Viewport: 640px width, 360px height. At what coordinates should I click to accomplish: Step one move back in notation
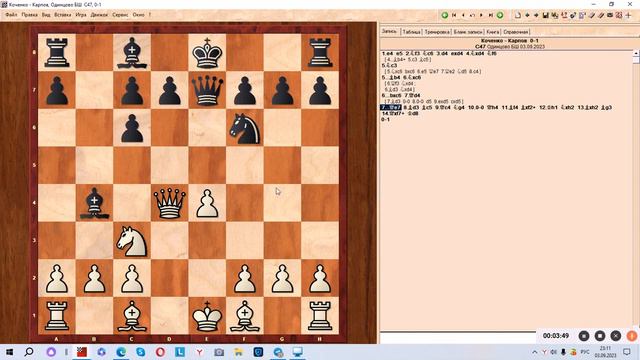tap(463, 15)
